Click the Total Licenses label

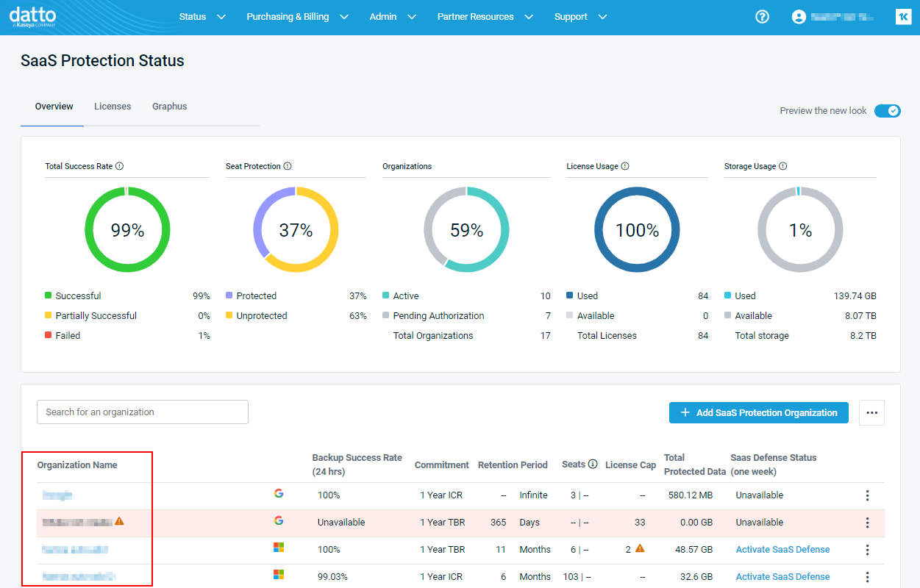[607, 336]
